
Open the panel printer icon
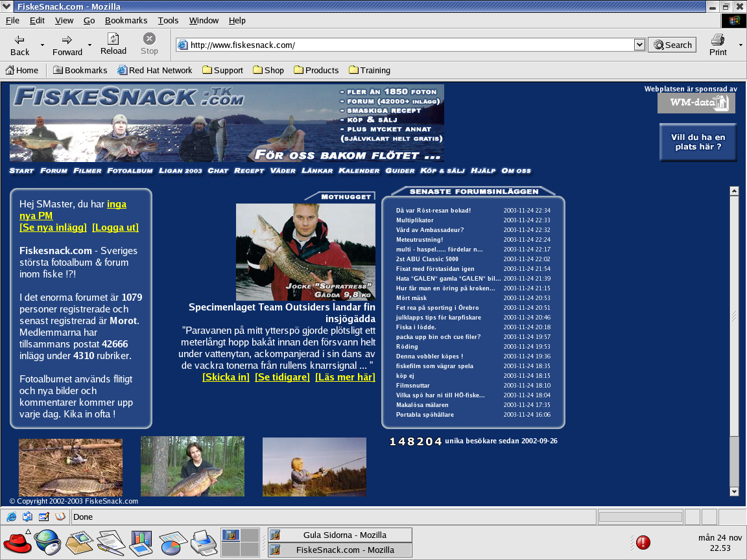(x=204, y=542)
